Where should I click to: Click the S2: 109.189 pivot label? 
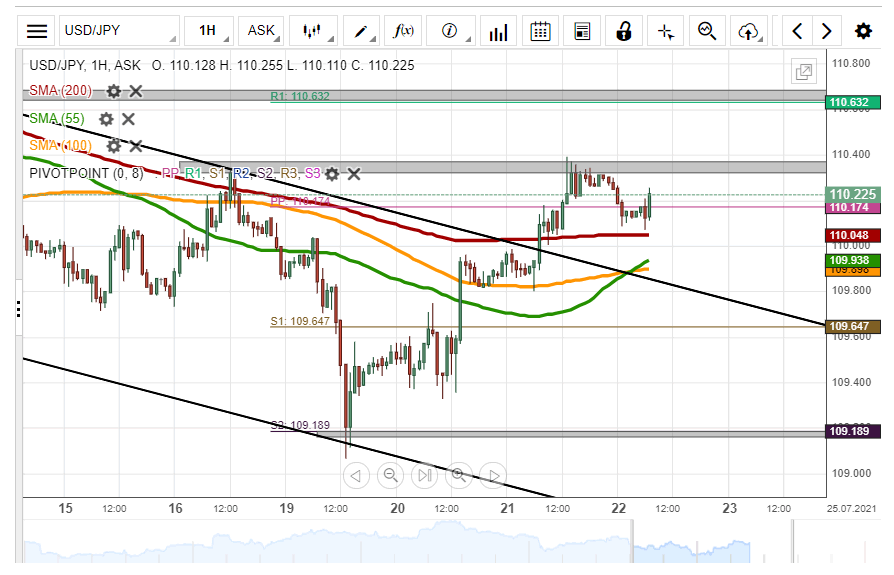pyautogui.click(x=300, y=425)
